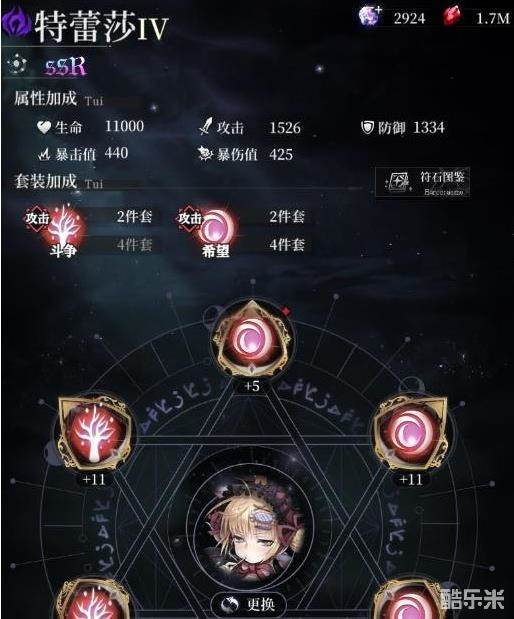Tap the bottom-right swirl rune slot
The image size is (514, 619).
407,599
